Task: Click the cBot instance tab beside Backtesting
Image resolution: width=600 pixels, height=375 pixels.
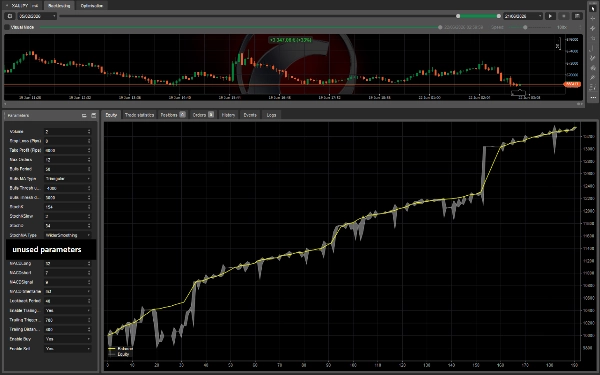Action: point(22,6)
